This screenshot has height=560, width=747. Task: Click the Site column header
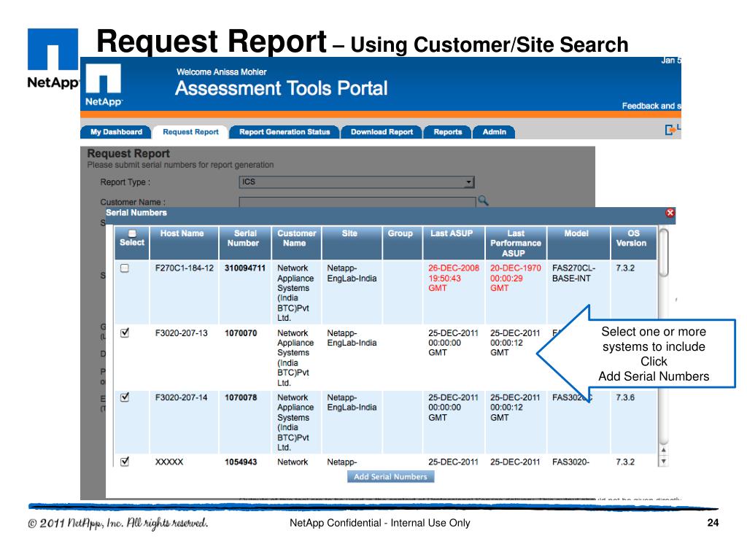(x=352, y=243)
